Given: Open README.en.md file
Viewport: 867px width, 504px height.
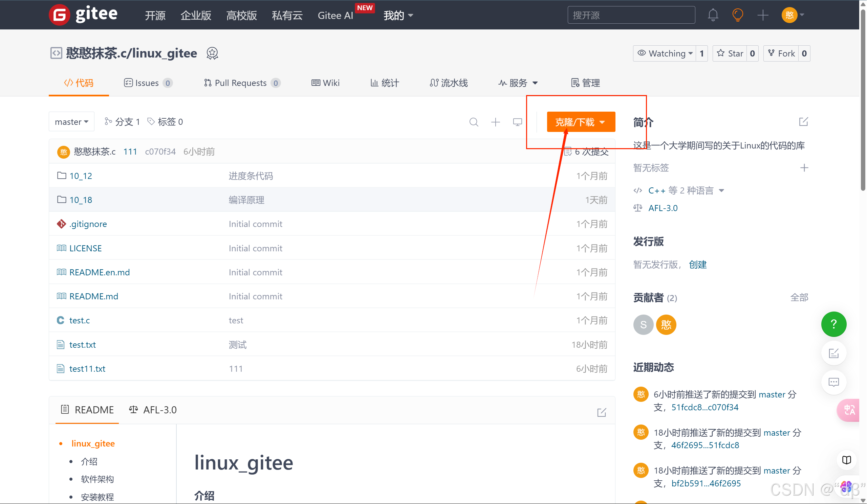Looking at the screenshot, I should 100,272.
